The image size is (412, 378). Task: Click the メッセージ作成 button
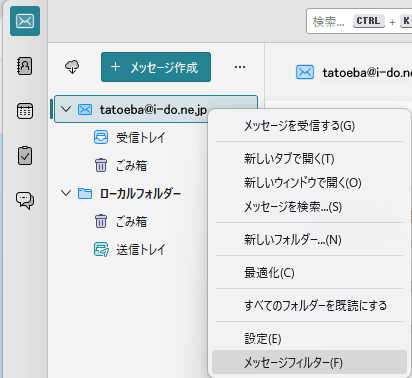coord(156,67)
